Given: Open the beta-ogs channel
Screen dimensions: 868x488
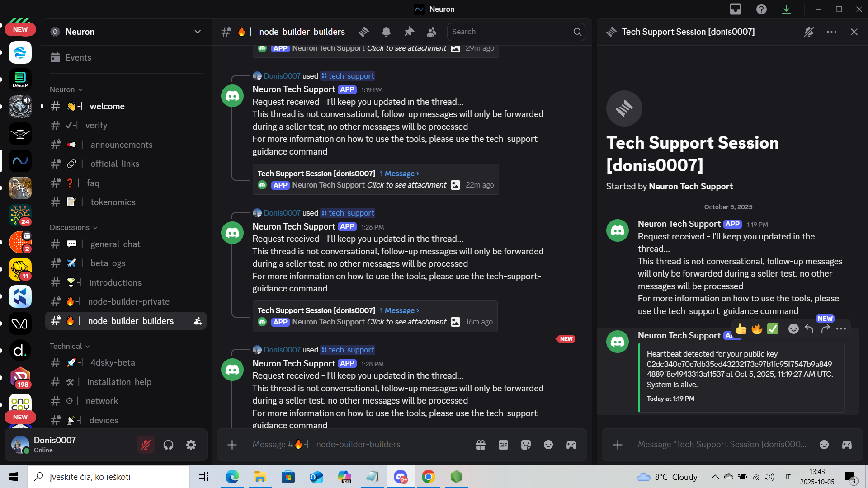Looking at the screenshot, I should pyautogui.click(x=126, y=263).
